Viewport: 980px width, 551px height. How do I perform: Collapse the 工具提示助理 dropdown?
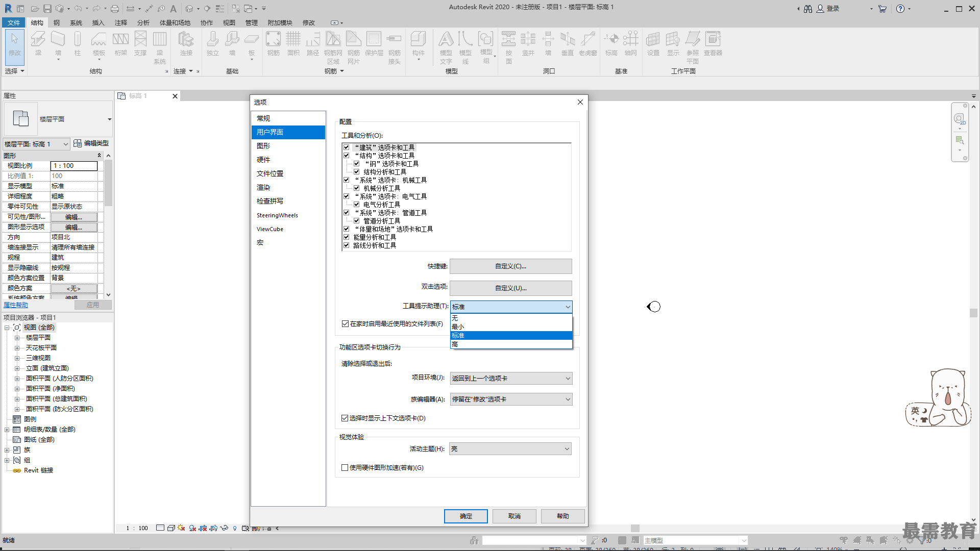click(511, 307)
